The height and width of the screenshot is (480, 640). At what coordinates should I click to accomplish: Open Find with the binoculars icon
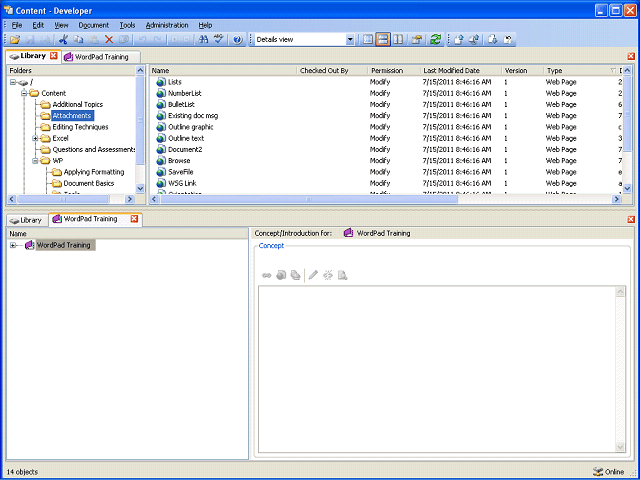[203, 40]
